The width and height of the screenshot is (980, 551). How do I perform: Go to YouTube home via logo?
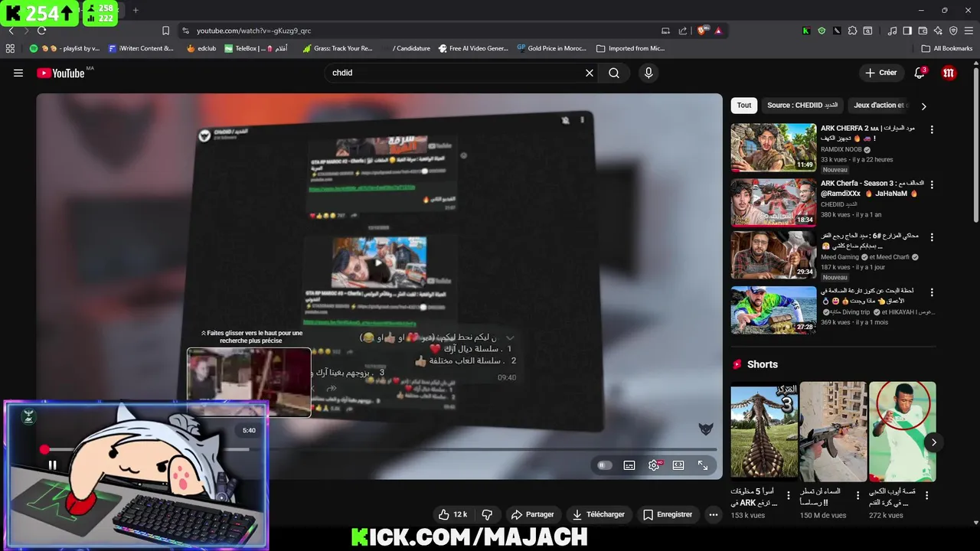(60, 73)
